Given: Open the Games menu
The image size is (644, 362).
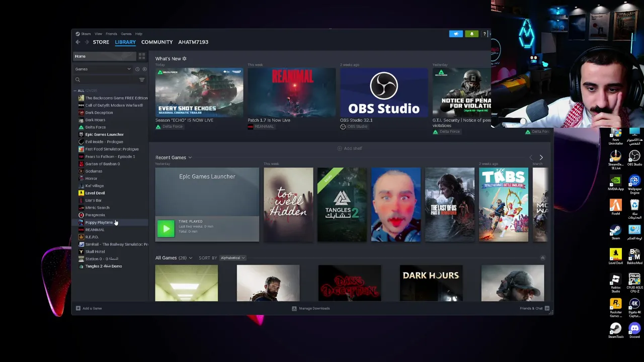Looking at the screenshot, I should coord(126,34).
